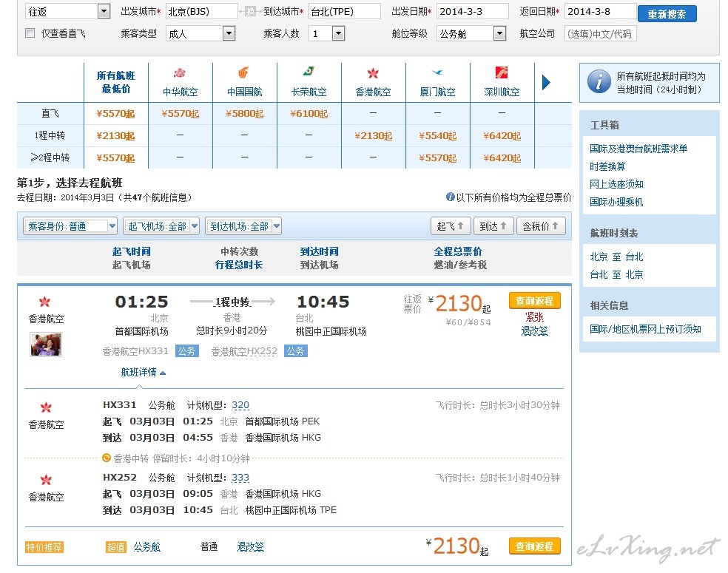The height and width of the screenshot is (573, 728).
Task: Click the 超值 tag in the bottom row
Action: [x=115, y=547]
